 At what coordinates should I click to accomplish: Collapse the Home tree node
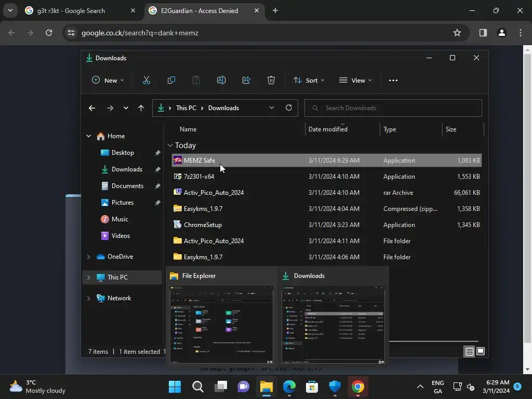point(88,136)
